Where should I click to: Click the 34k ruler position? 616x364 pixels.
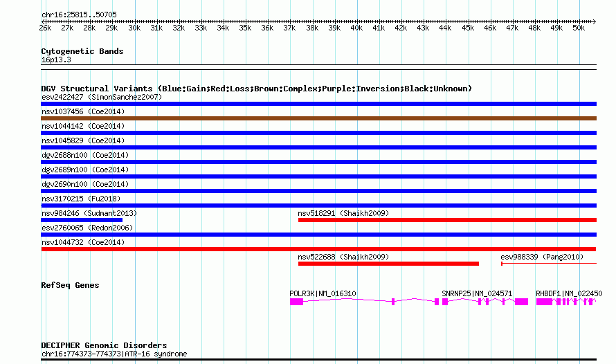[x=223, y=28]
